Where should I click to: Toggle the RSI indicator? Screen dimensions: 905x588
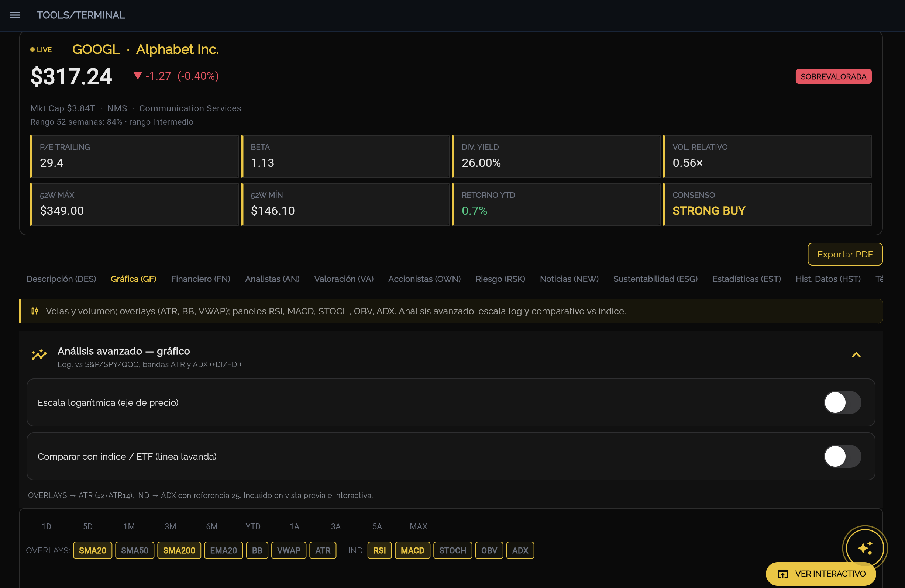coord(379,550)
